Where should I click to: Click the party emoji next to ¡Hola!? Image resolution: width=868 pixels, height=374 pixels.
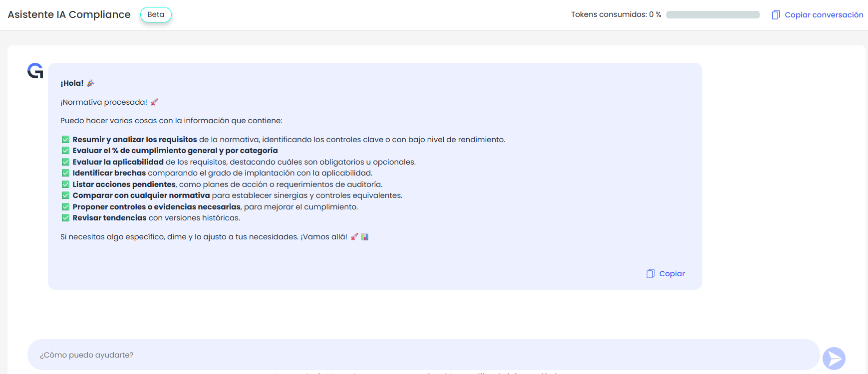point(91,83)
